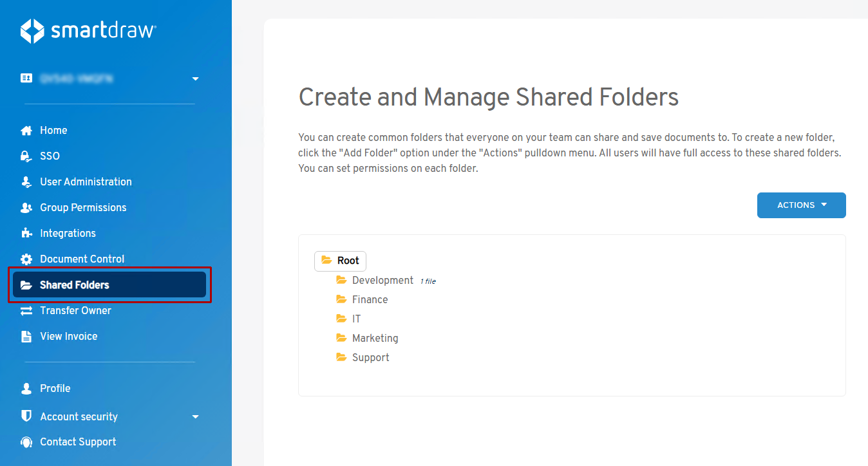Open User Administration via its person icon
The image size is (868, 466).
point(26,182)
